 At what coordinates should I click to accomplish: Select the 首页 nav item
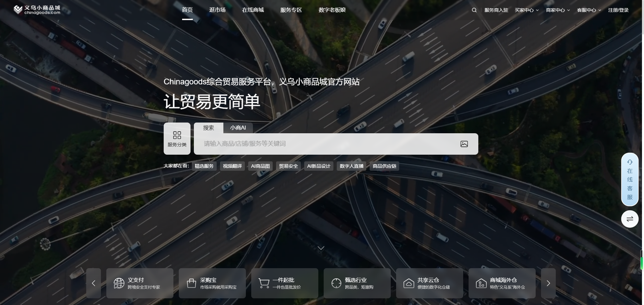click(x=187, y=10)
